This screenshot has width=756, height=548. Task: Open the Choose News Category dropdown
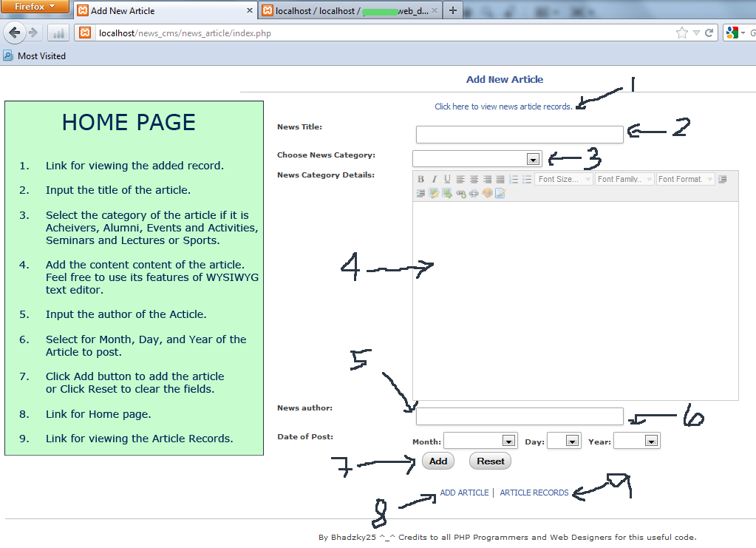(x=477, y=159)
